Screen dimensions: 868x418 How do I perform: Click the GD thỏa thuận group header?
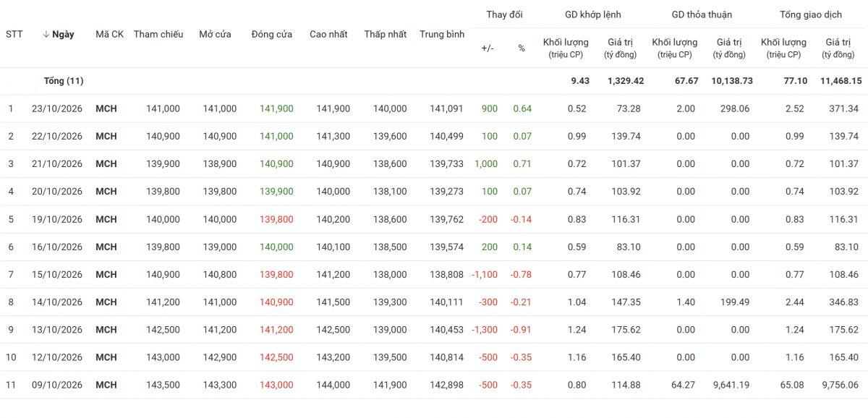point(702,14)
